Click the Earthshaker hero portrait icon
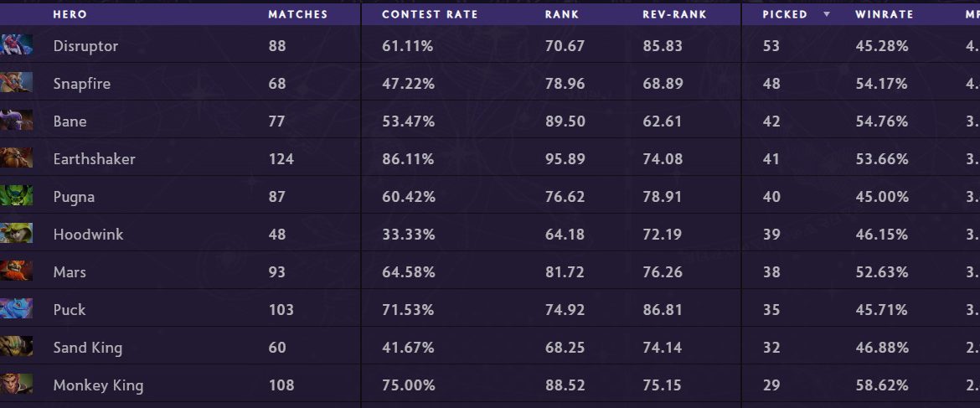This screenshot has width=980, height=408. coord(17,158)
